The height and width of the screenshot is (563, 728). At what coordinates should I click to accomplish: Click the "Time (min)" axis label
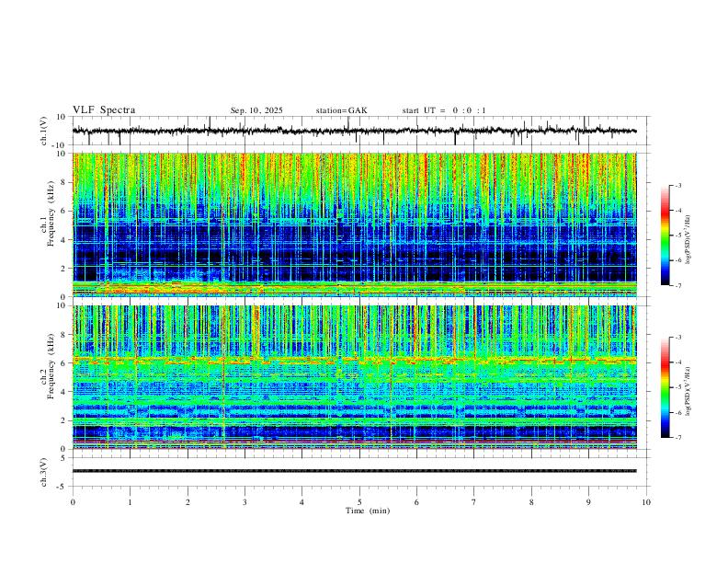coord(368,511)
